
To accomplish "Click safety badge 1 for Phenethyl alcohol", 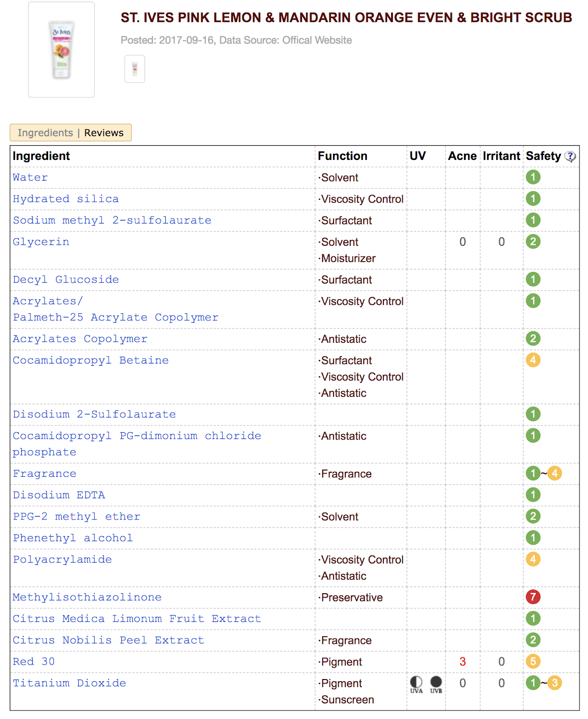I will point(533,538).
